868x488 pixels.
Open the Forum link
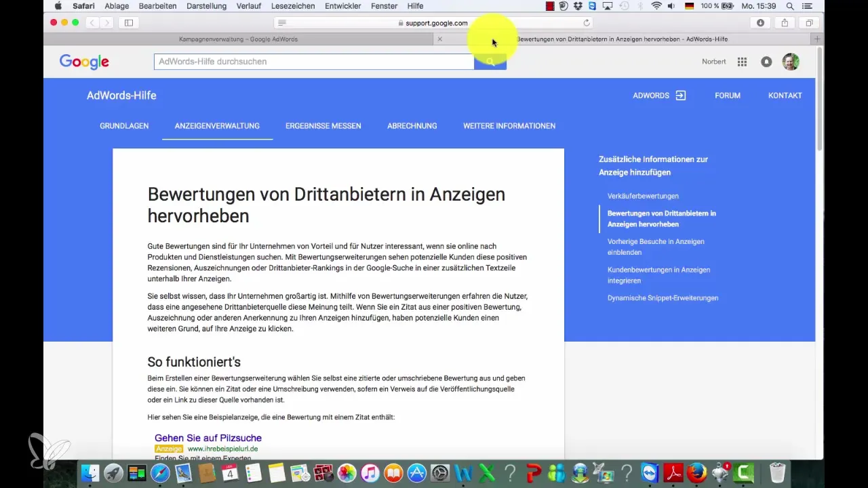click(x=728, y=96)
